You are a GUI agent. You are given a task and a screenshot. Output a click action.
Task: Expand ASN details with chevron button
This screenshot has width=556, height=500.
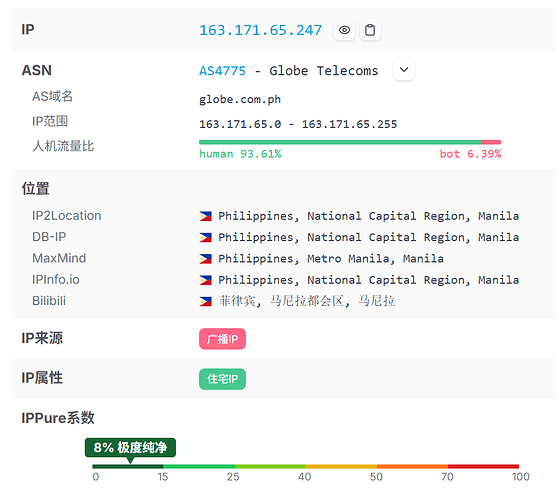pos(404,70)
